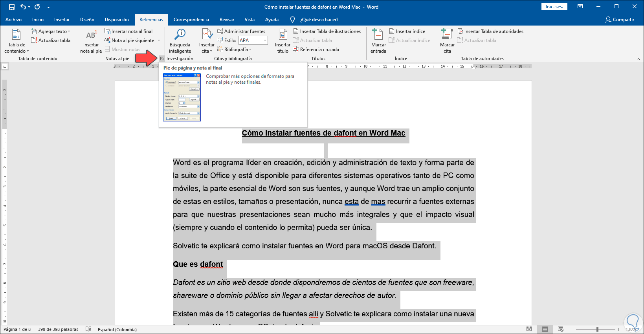644x334 pixels.
Task: Click the Marcar cita button
Action: [447, 41]
